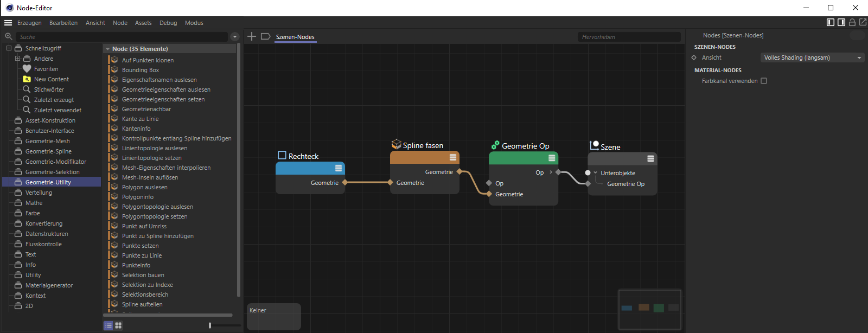
Task: Switch to grid view in the asset list
Action: (118, 325)
